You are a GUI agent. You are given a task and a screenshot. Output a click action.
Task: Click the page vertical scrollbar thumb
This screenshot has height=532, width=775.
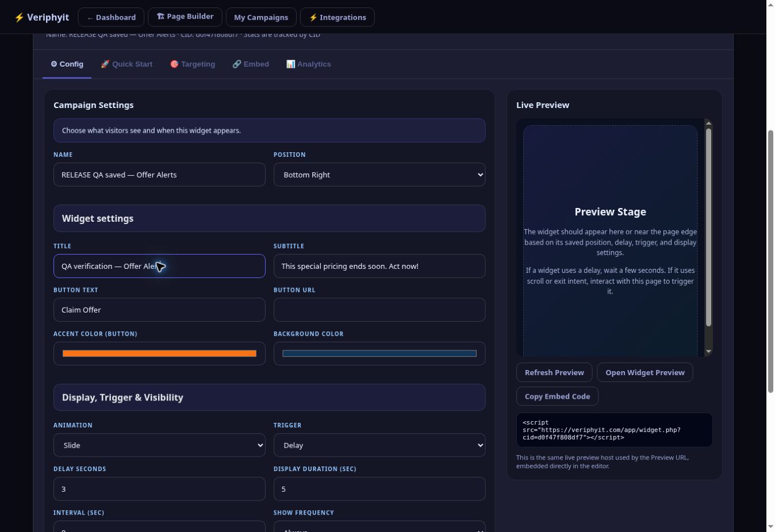[x=770, y=261]
